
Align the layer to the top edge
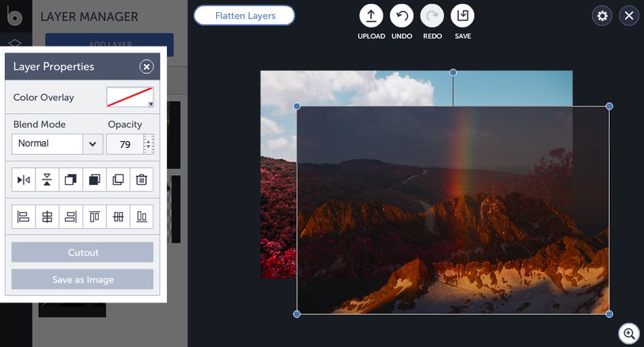tap(94, 216)
